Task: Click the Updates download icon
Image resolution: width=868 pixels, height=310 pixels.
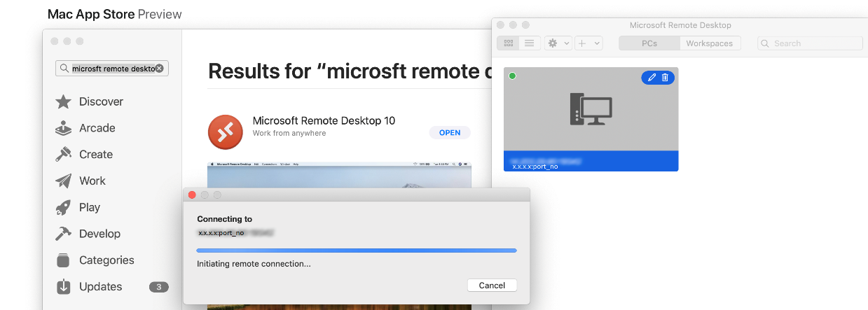Action: pyautogui.click(x=63, y=287)
